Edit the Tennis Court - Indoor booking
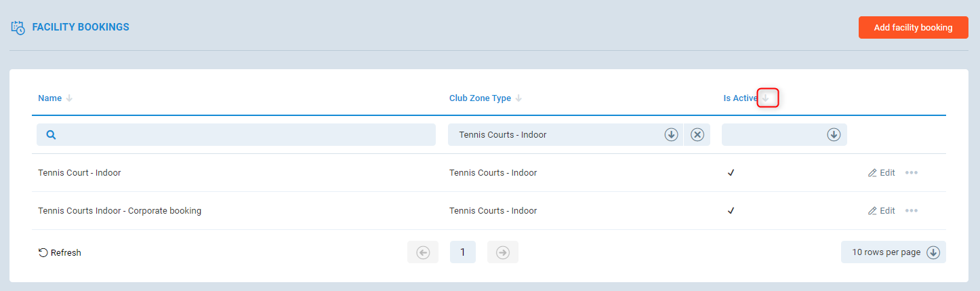Viewport: 980px width, 291px height. pyautogui.click(x=881, y=173)
